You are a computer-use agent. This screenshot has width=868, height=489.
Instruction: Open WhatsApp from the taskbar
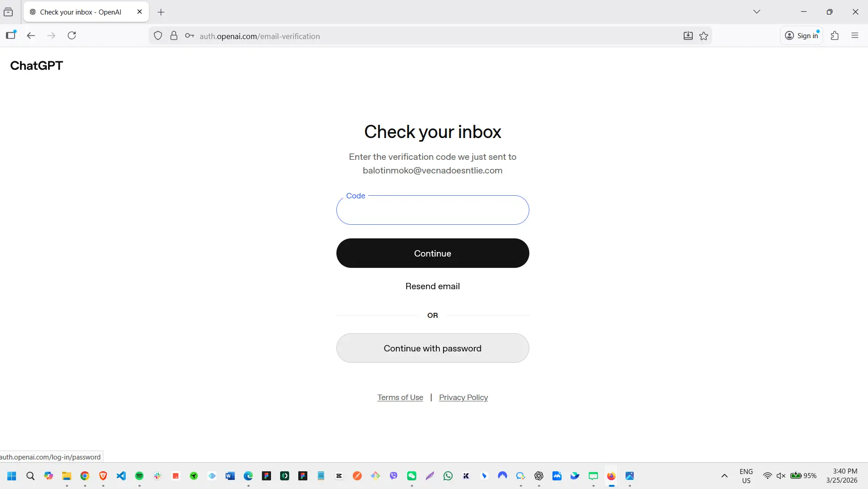(x=448, y=476)
